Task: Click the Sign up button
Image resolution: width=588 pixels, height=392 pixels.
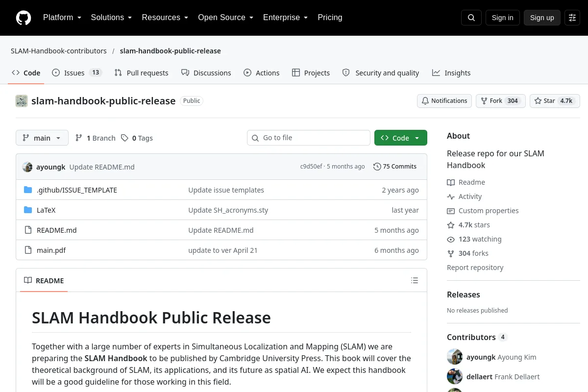Action: (542, 18)
